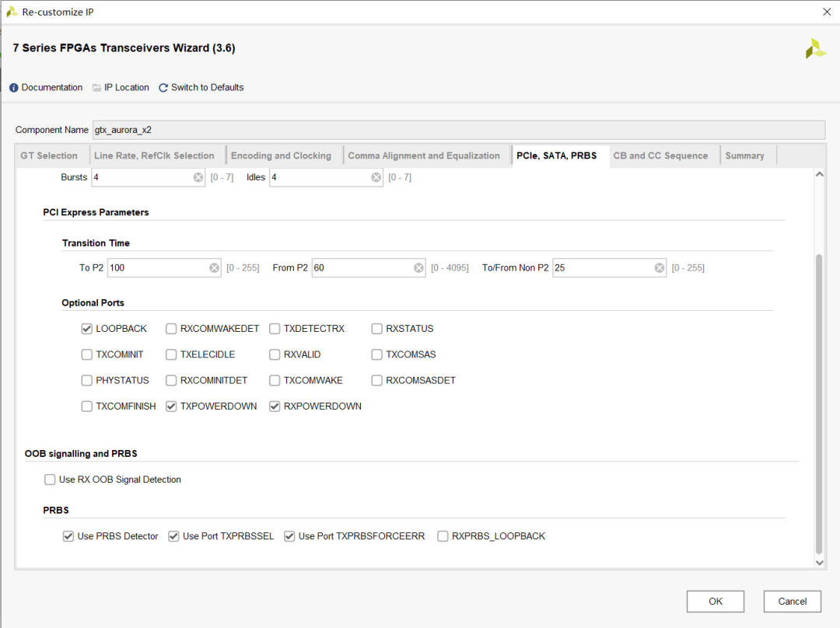The width and height of the screenshot is (840, 628).
Task: Clear the Bursts field with its X icon
Action: pyautogui.click(x=198, y=177)
